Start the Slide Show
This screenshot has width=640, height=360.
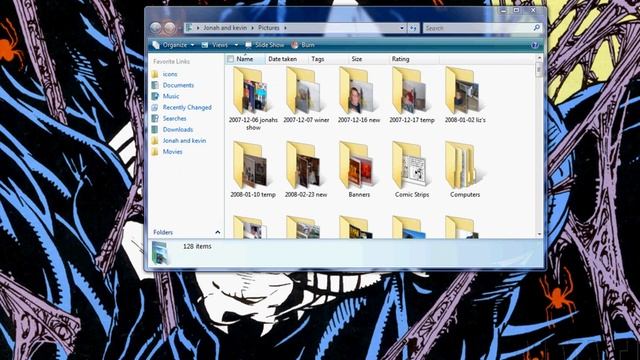click(x=264, y=45)
